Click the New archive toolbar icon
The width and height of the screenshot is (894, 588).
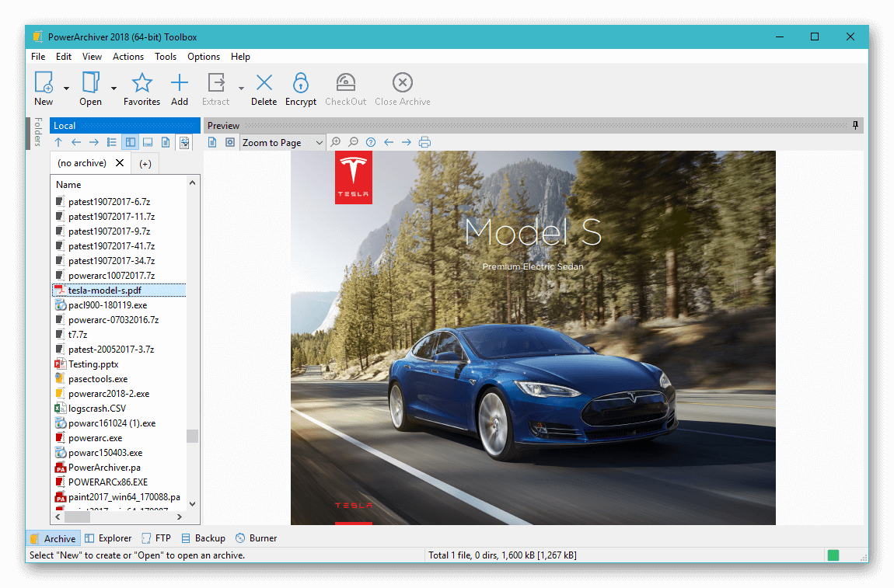tap(44, 82)
